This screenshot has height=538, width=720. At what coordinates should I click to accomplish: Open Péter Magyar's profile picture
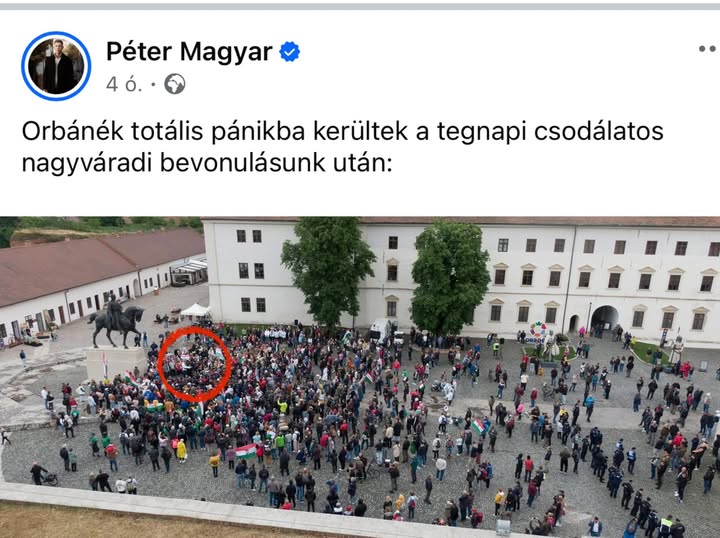pyautogui.click(x=56, y=66)
